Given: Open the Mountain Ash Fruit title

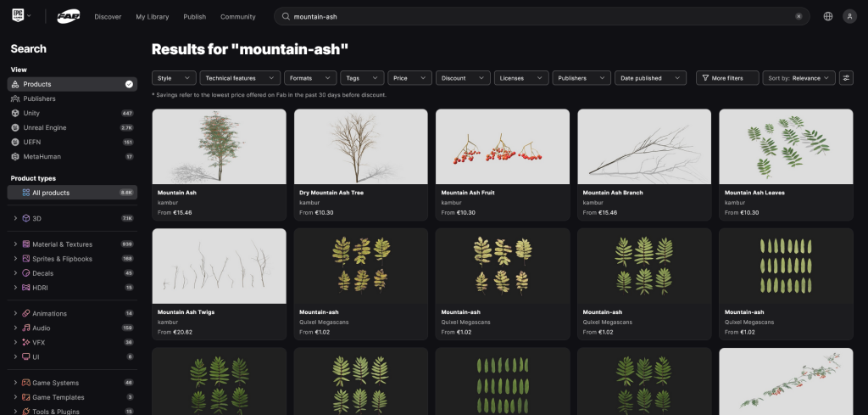Looking at the screenshot, I should (x=468, y=193).
